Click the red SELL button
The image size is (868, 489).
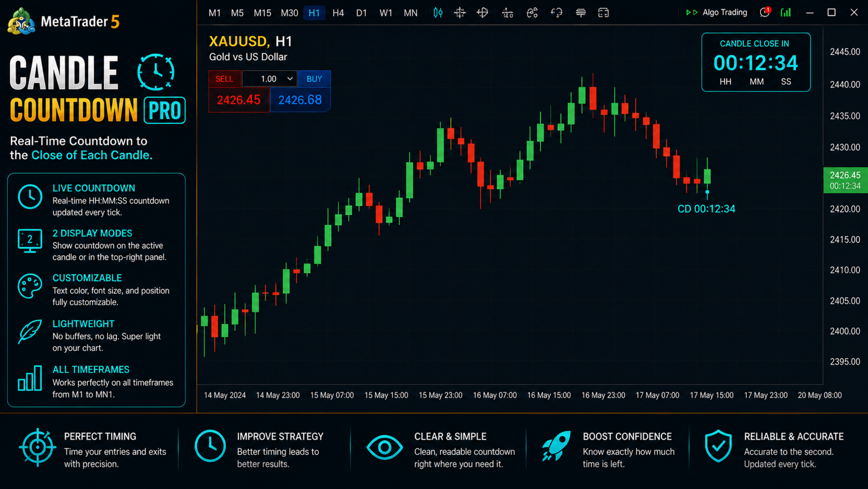click(225, 78)
